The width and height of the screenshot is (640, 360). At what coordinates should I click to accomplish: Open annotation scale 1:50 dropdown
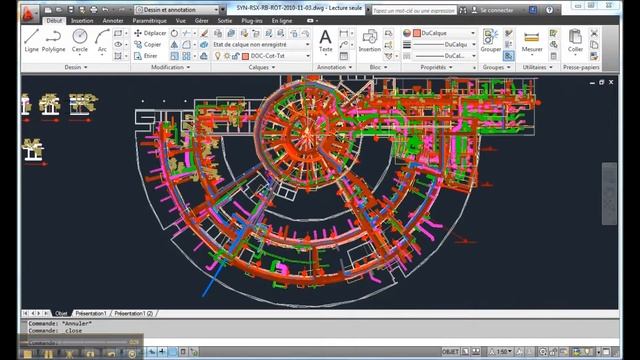[x=502, y=351]
